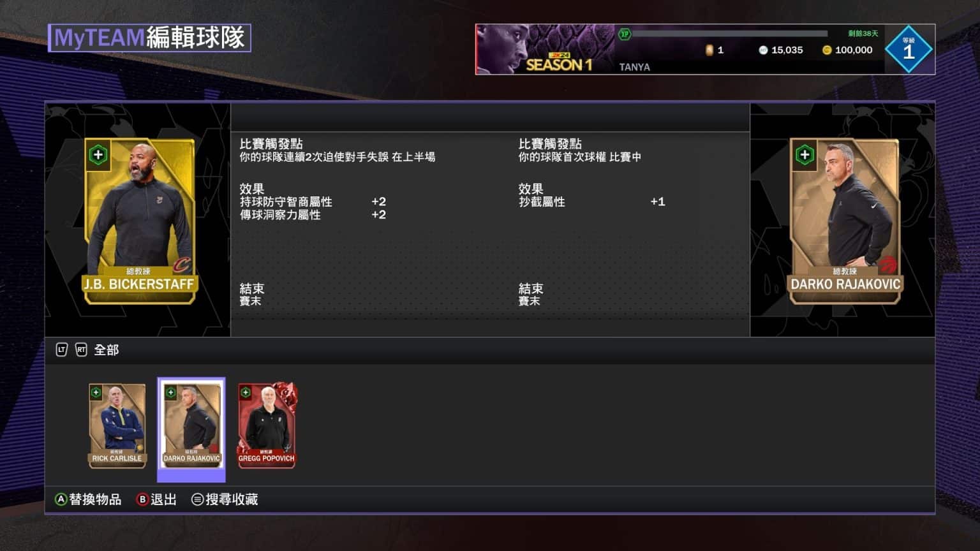Click the RT bumper filter icon
980x551 pixels.
(x=81, y=349)
